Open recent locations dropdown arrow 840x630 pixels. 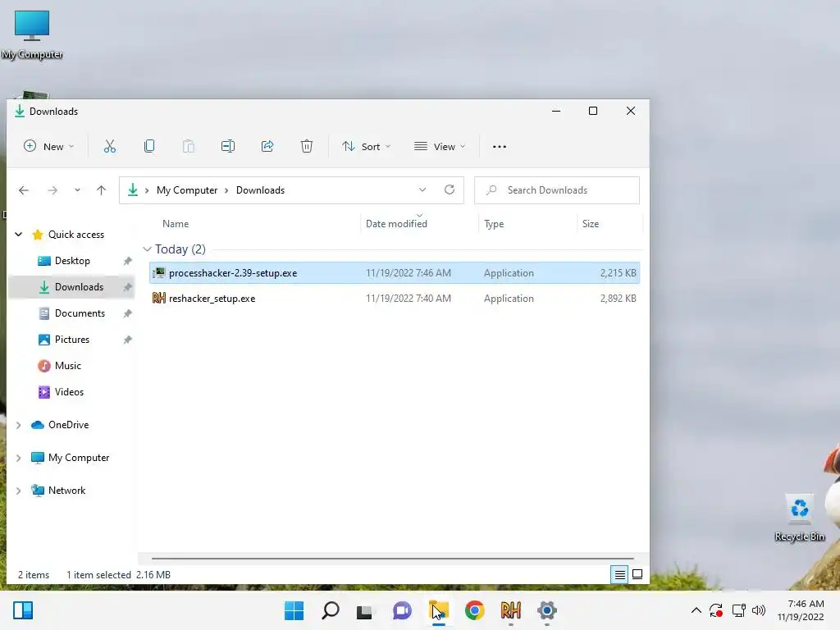point(77,190)
